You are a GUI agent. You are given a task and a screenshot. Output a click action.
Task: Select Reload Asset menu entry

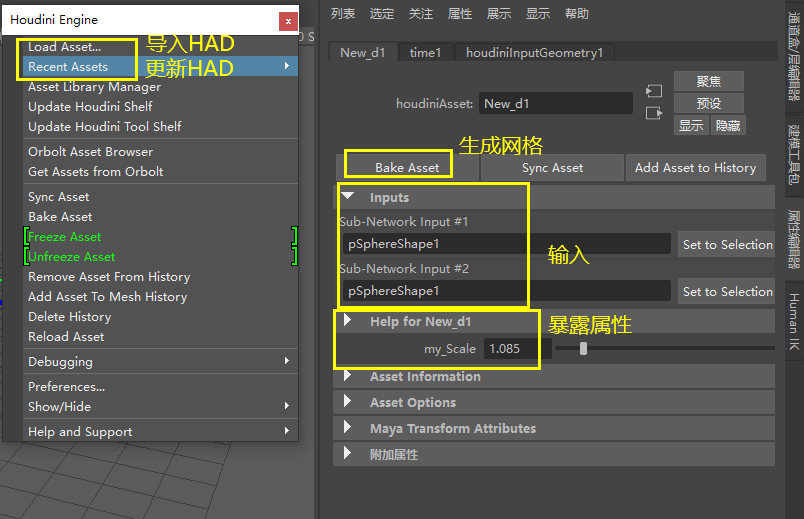pos(160,337)
